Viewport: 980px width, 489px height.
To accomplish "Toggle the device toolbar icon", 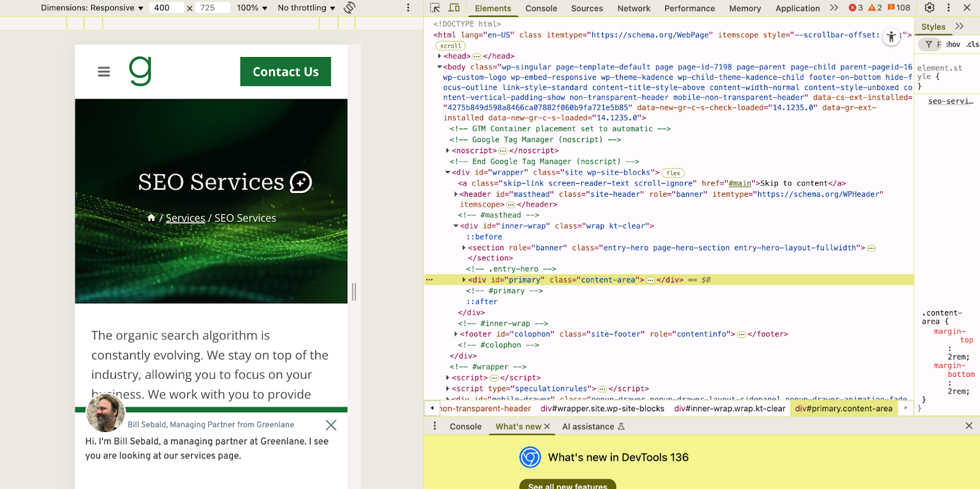I will tap(454, 8).
